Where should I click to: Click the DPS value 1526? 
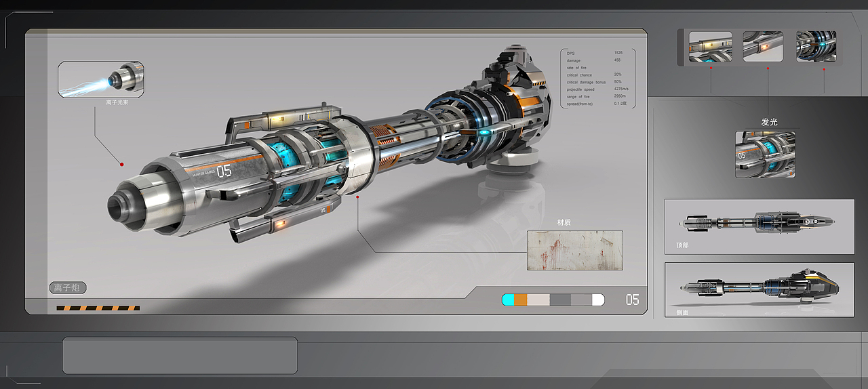(x=618, y=53)
